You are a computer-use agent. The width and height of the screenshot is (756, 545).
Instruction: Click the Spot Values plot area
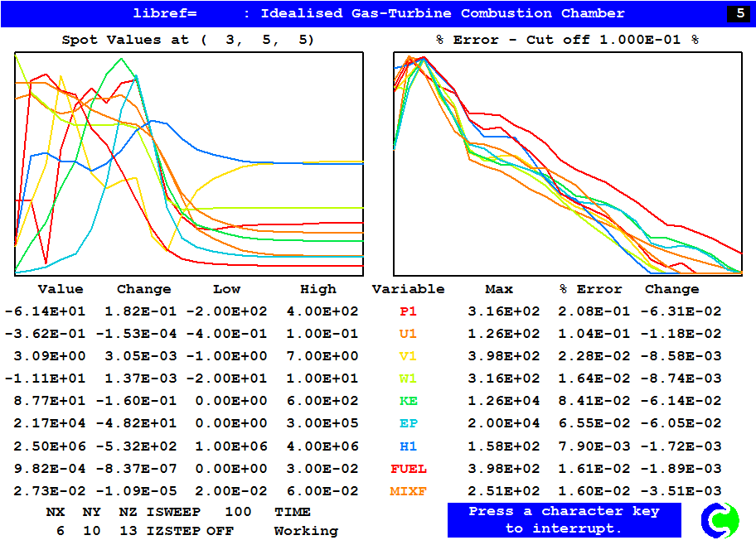click(189, 164)
